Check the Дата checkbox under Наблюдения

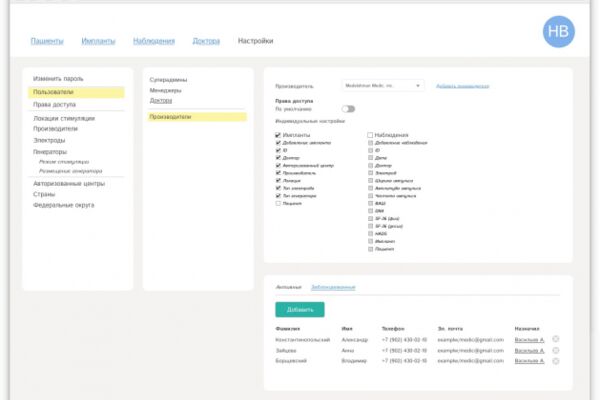coord(370,158)
